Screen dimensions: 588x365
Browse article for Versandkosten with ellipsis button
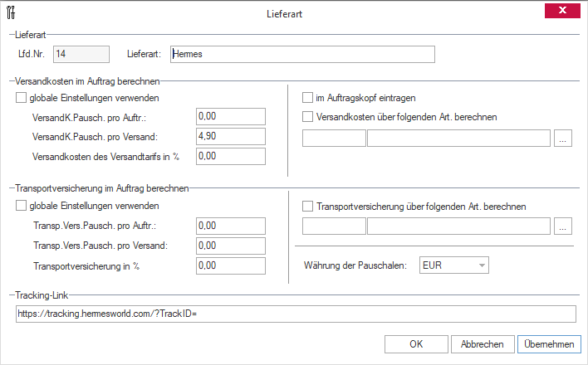(563, 139)
